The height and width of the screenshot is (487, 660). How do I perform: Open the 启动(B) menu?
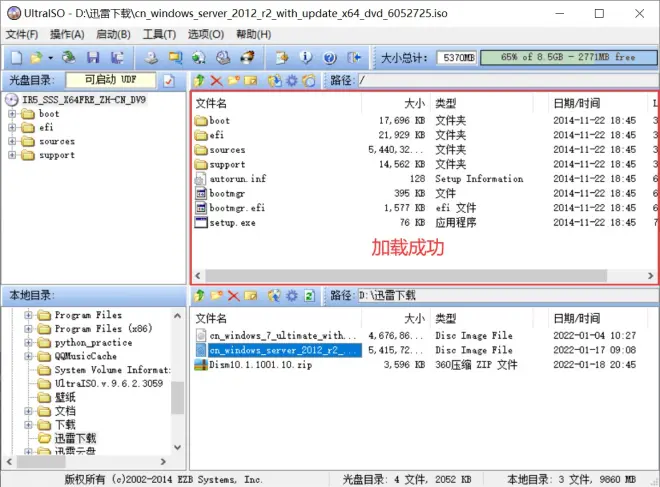click(x=113, y=35)
